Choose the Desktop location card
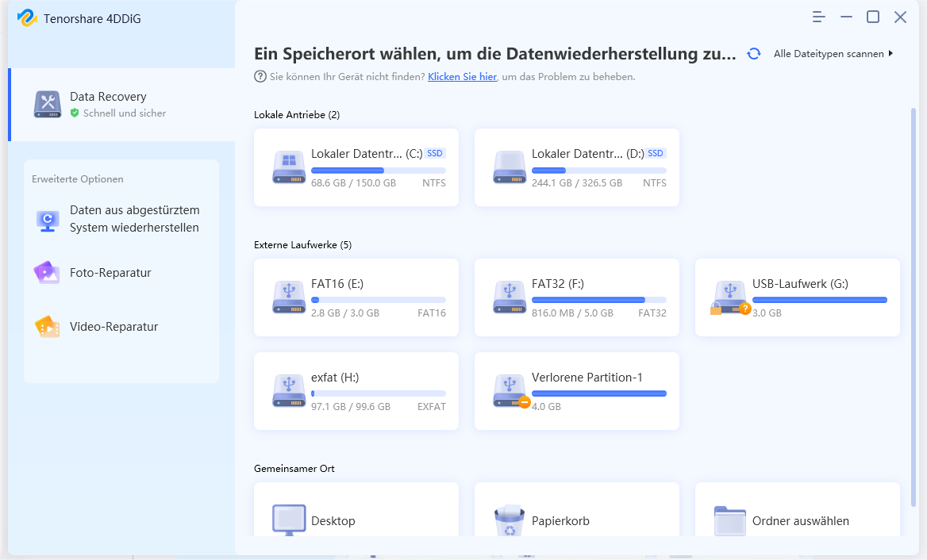 coord(356,510)
